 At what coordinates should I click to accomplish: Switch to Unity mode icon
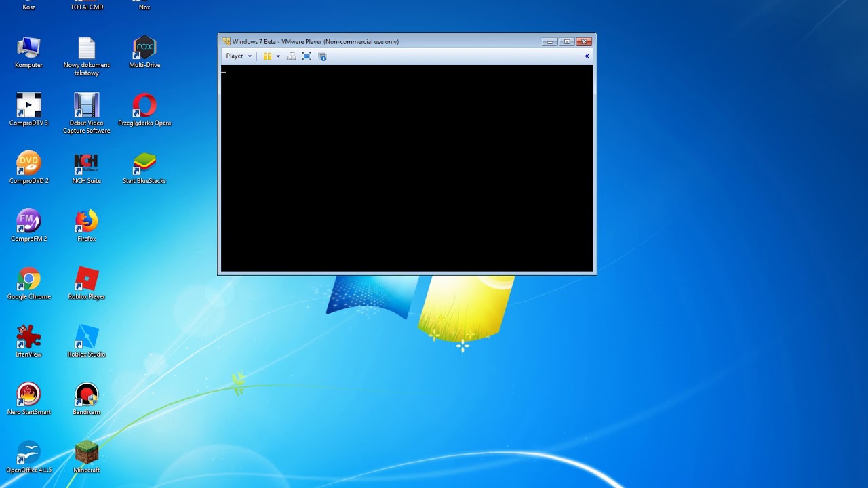click(x=322, y=56)
